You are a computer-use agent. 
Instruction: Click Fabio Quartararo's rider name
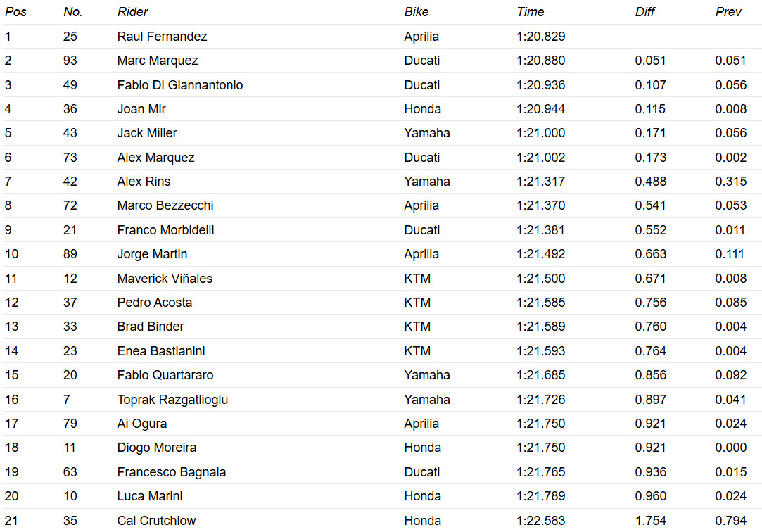tap(165, 375)
